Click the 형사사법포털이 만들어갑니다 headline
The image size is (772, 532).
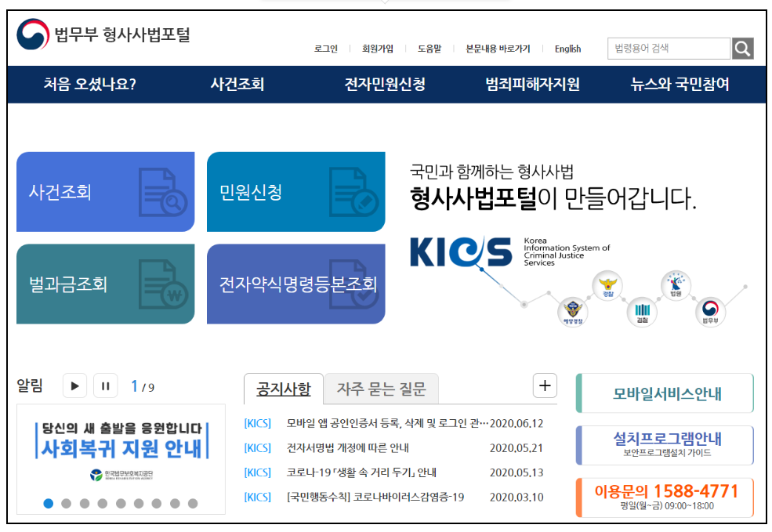553,198
